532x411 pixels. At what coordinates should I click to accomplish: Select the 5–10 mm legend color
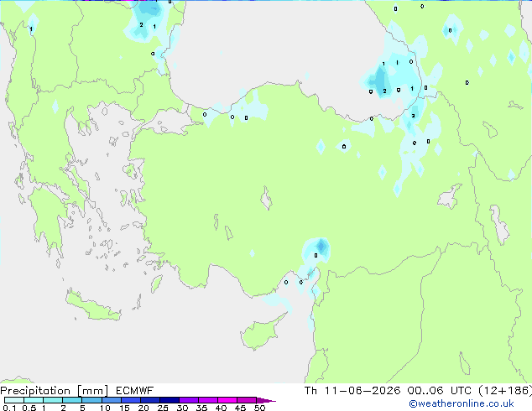coord(91,400)
